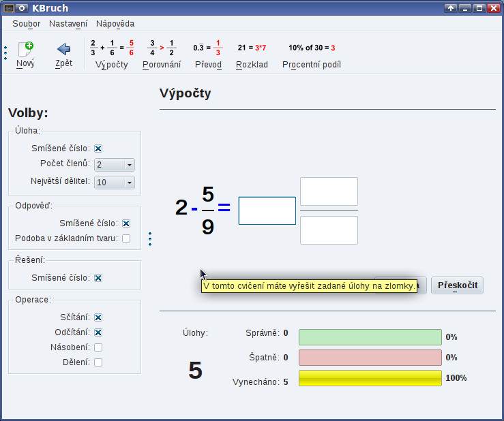Open the Počet členů dropdown
The height and width of the screenshot is (421, 504).
tap(115, 165)
